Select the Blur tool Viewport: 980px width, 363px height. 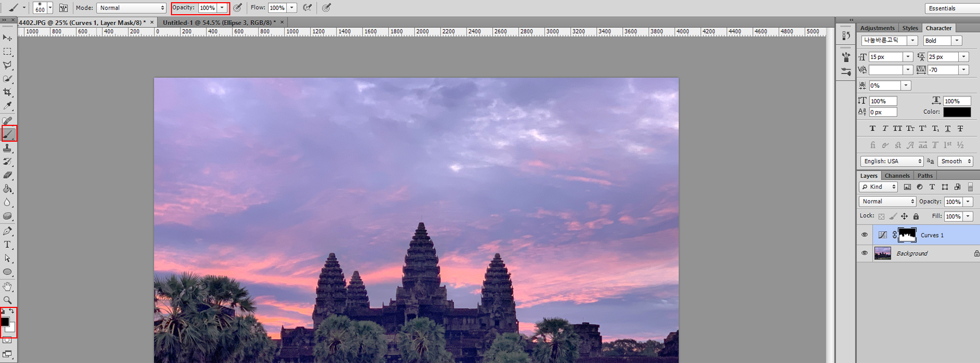pos(8,203)
